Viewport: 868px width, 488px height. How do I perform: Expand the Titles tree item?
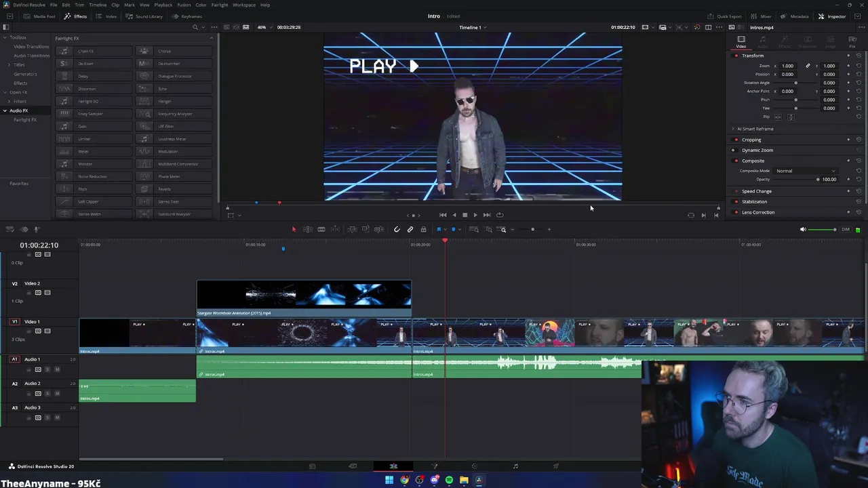(x=9, y=64)
